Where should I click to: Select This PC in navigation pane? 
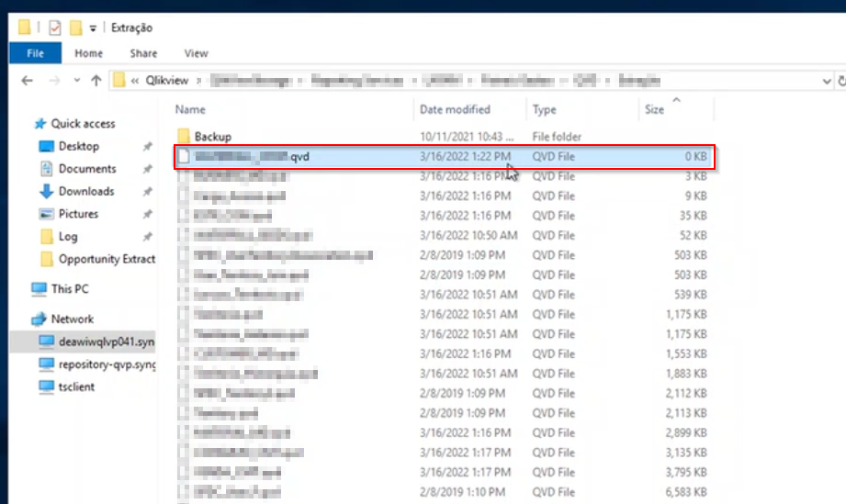point(70,288)
